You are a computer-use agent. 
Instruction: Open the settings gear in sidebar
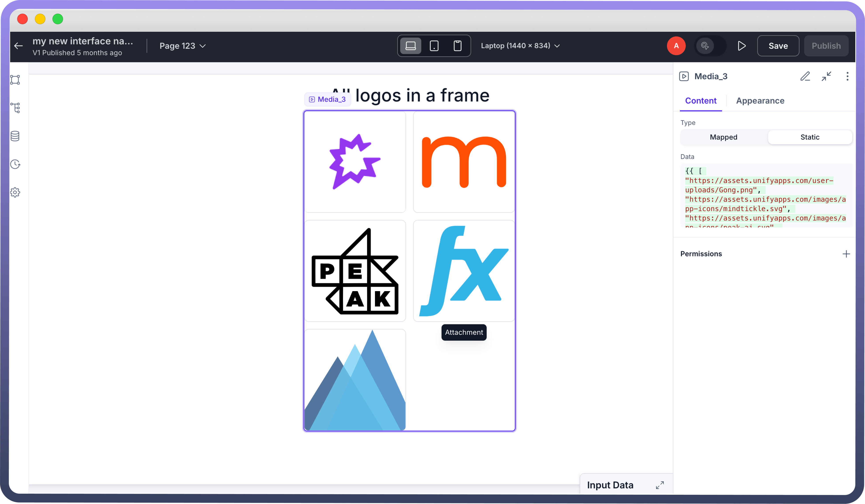click(15, 192)
